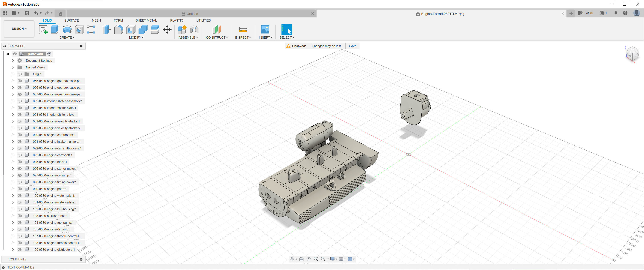Image resolution: width=644 pixels, height=270 pixels.
Task: Expand the Document Settings tree node
Action: click(13, 61)
